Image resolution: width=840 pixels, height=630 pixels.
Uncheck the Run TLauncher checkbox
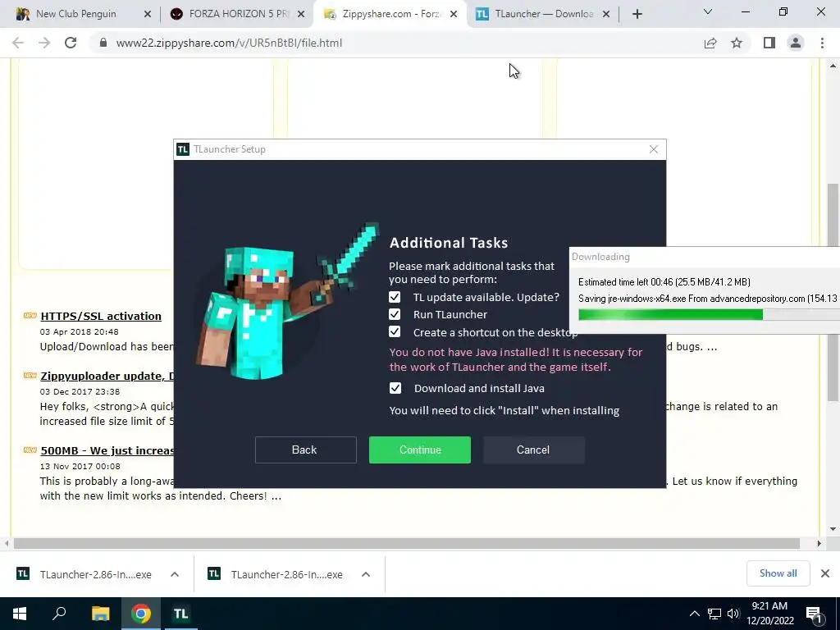coord(395,314)
